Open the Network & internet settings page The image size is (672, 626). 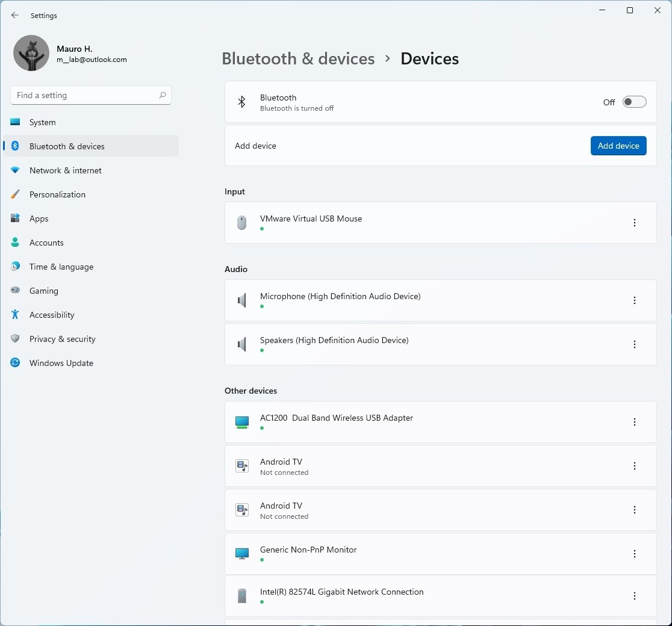[66, 170]
